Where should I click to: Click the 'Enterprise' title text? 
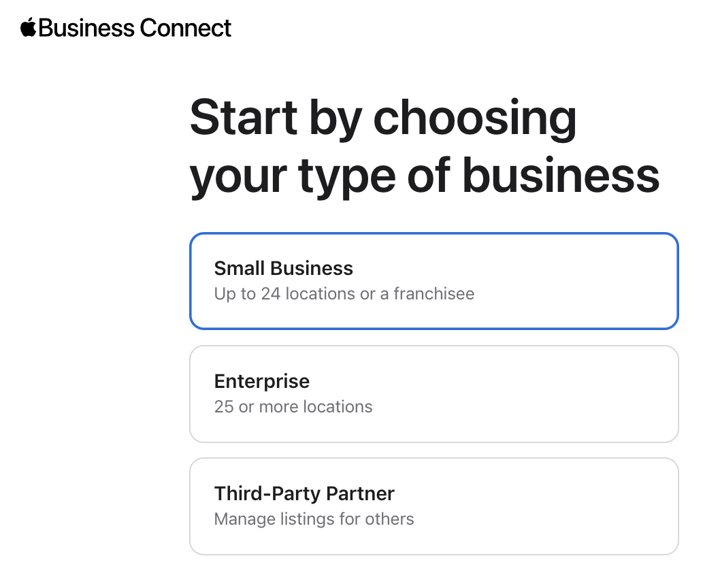point(262,381)
